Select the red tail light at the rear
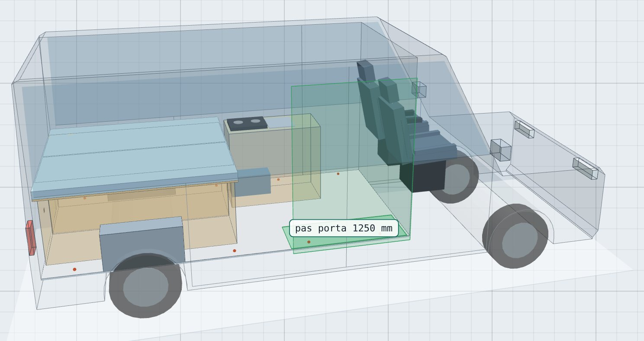Image resolution: width=644 pixels, height=341 pixels. tap(30, 237)
